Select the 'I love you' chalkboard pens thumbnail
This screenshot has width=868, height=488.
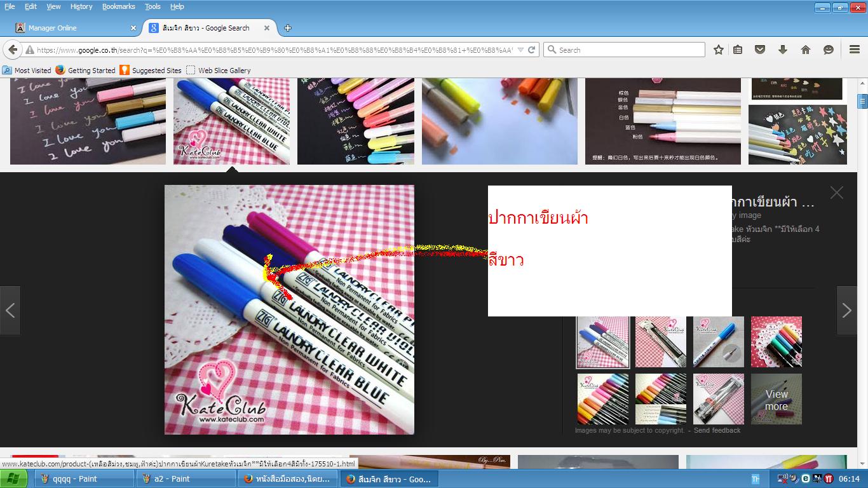tap(88, 121)
